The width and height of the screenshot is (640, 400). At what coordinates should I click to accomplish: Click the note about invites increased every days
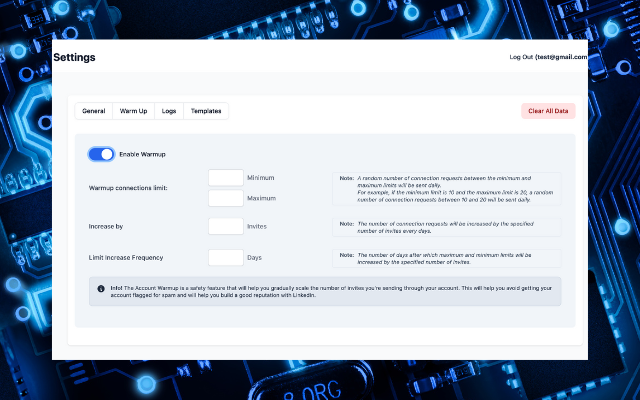(x=447, y=227)
